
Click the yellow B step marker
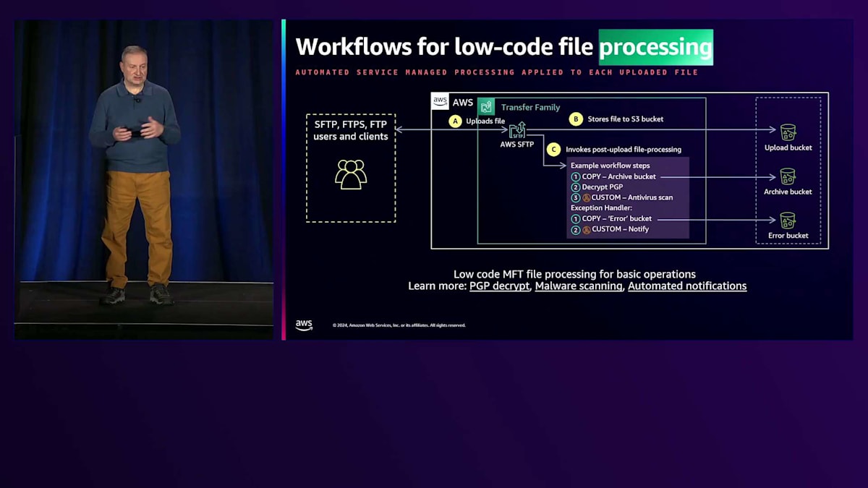[x=576, y=119]
